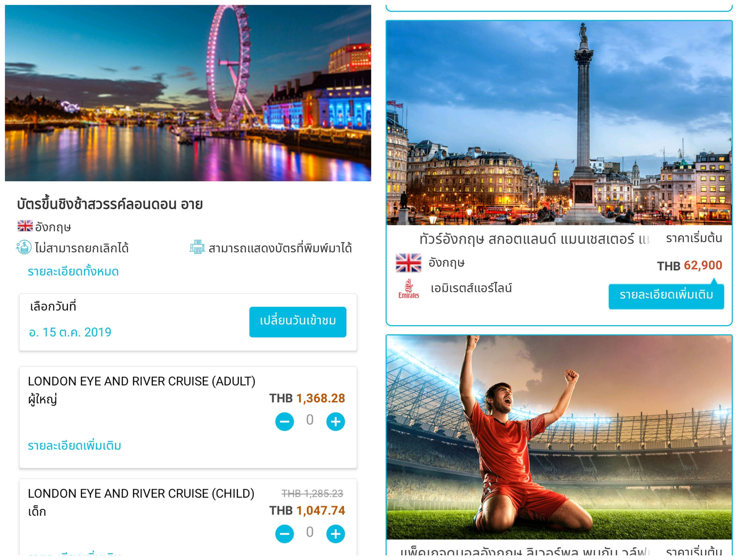
Task: Open the football player package image
Action: point(559,437)
